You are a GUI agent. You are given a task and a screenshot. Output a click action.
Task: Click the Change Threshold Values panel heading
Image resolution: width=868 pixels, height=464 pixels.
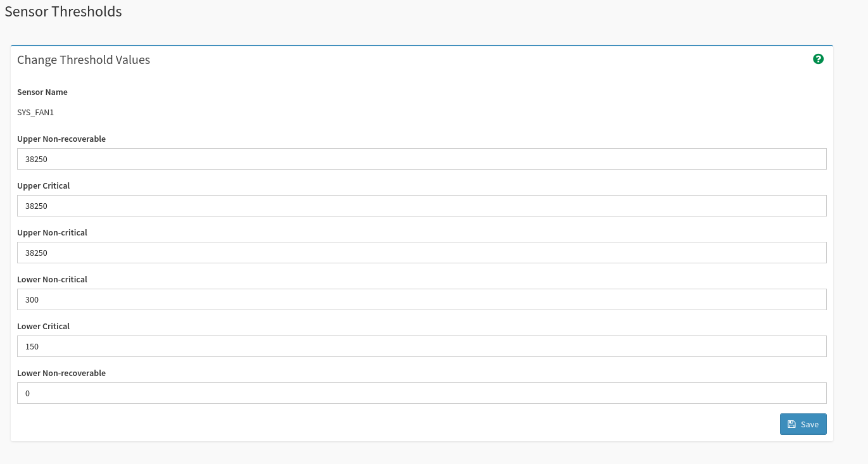[x=84, y=60]
